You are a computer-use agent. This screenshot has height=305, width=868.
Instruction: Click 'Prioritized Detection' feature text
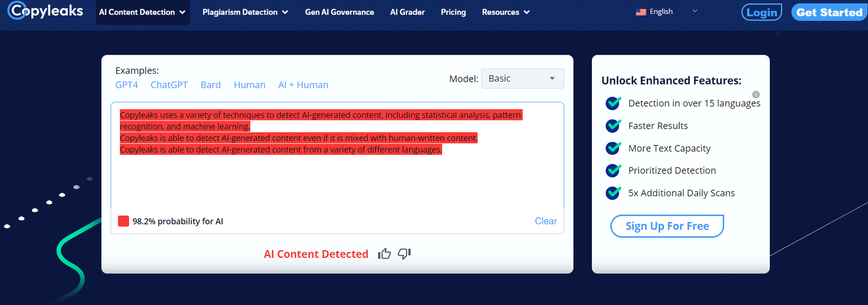point(672,170)
